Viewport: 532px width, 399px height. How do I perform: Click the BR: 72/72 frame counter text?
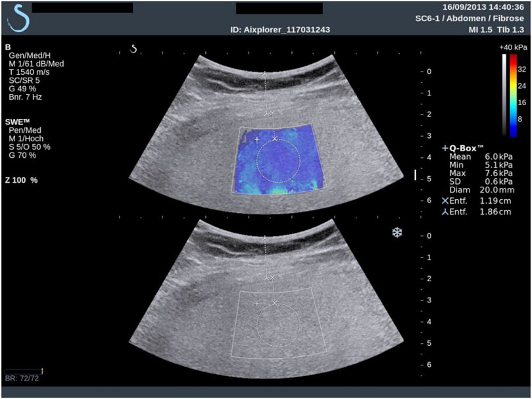click(22, 379)
